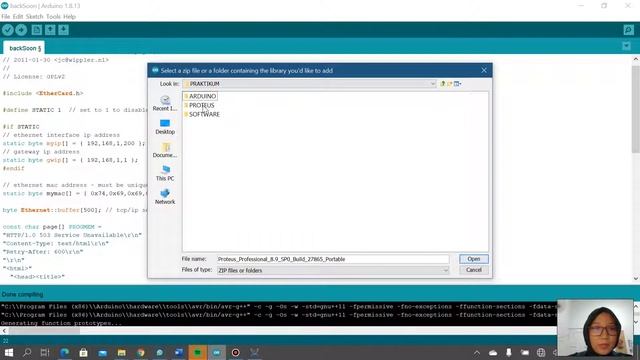This screenshot has height=360, width=640.
Task: Open the recorder app taskbar icon
Action: [236, 352]
